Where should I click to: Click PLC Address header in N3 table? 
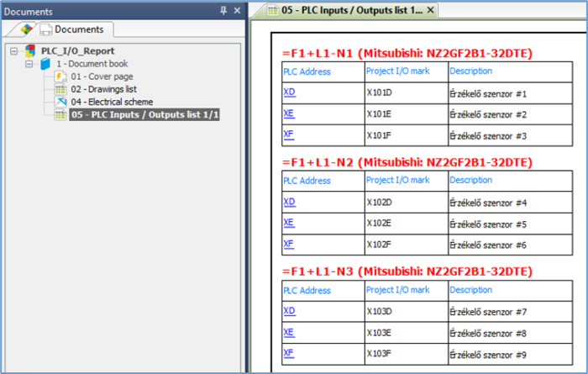[x=307, y=290]
